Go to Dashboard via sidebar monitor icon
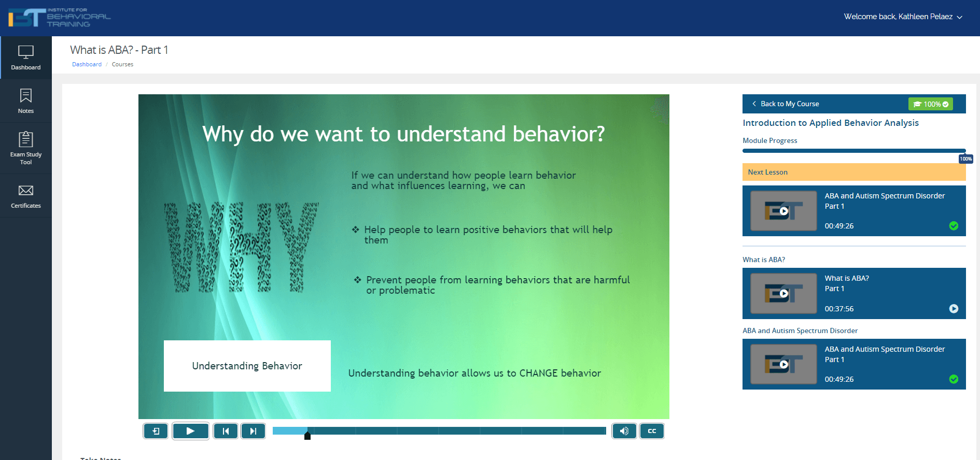The height and width of the screenshot is (460, 980). 26,57
